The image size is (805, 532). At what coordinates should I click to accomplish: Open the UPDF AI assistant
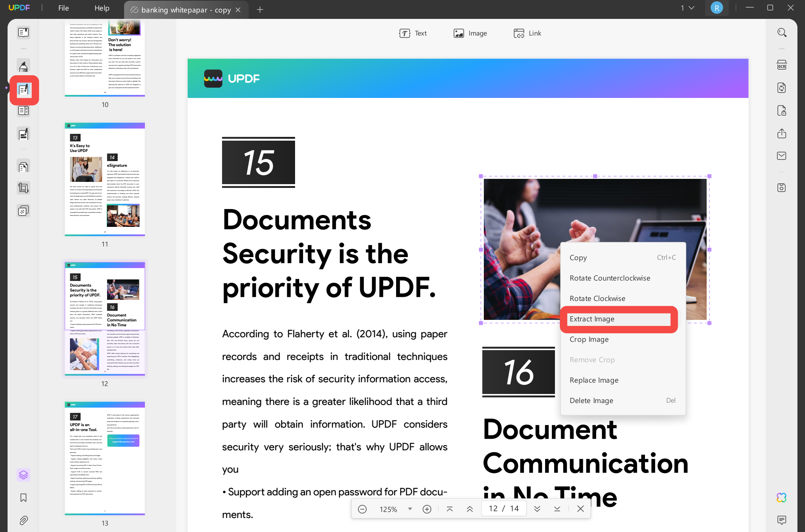coord(782,497)
